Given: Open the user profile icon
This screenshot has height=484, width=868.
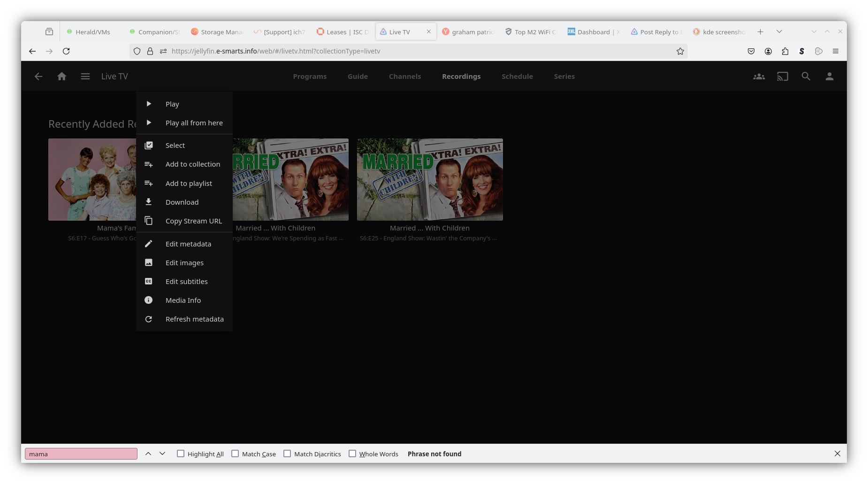Looking at the screenshot, I should click(x=829, y=77).
